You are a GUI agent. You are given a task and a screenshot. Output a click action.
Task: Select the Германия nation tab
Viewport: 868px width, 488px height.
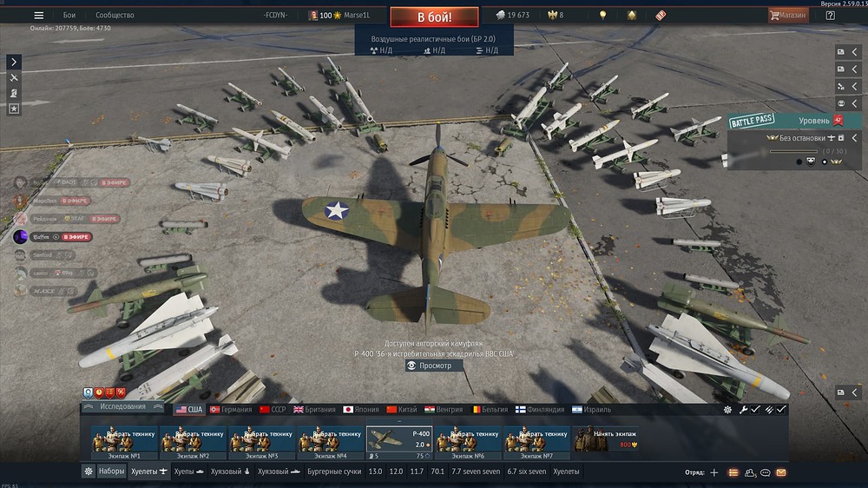pyautogui.click(x=231, y=410)
